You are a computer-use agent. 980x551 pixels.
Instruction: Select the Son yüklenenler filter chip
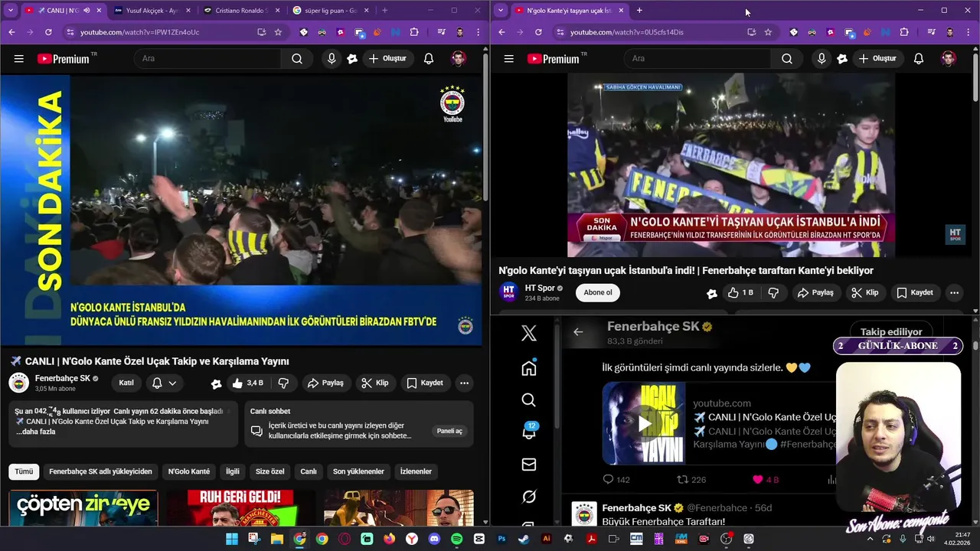358,471
